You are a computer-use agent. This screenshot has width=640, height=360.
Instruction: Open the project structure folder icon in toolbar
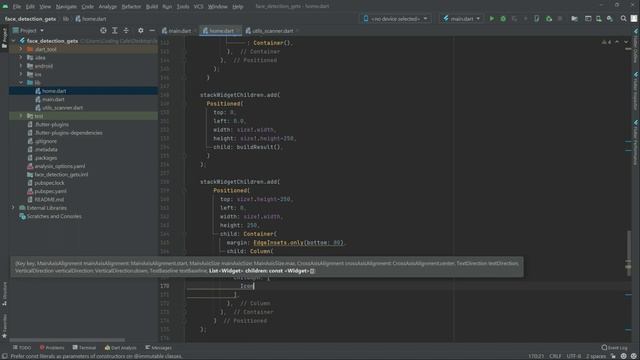click(574, 19)
